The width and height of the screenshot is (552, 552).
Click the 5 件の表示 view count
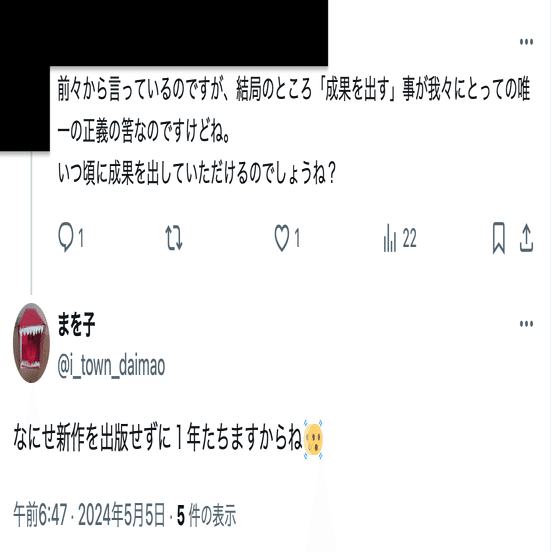pos(207,515)
